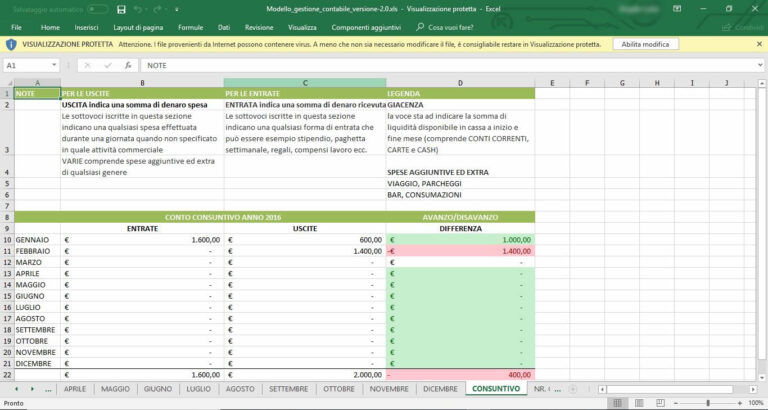The width and height of the screenshot is (768, 410).
Task: Click the Page Layout view icon
Action: click(639, 403)
